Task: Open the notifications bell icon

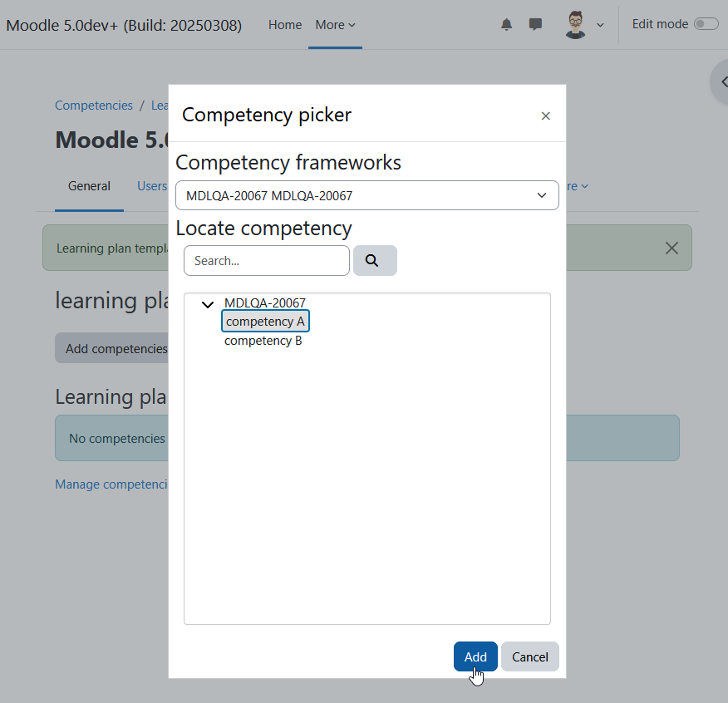Action: (507, 25)
